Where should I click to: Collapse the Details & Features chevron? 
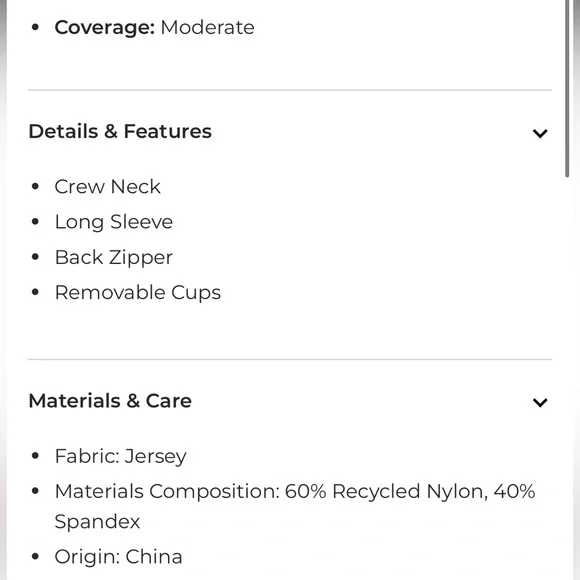540,133
